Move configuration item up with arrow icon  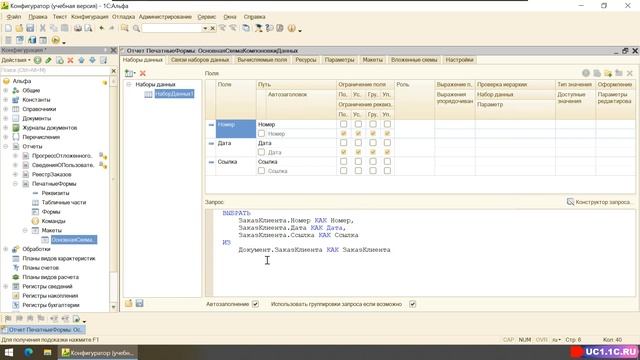click(81, 60)
